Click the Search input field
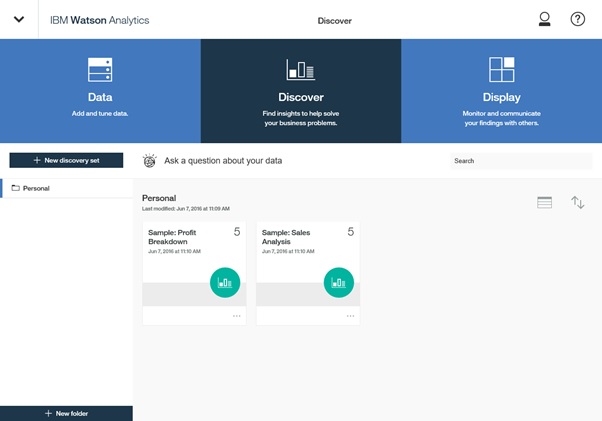Screen dimensions: 602x421 pyautogui.click(x=520, y=161)
